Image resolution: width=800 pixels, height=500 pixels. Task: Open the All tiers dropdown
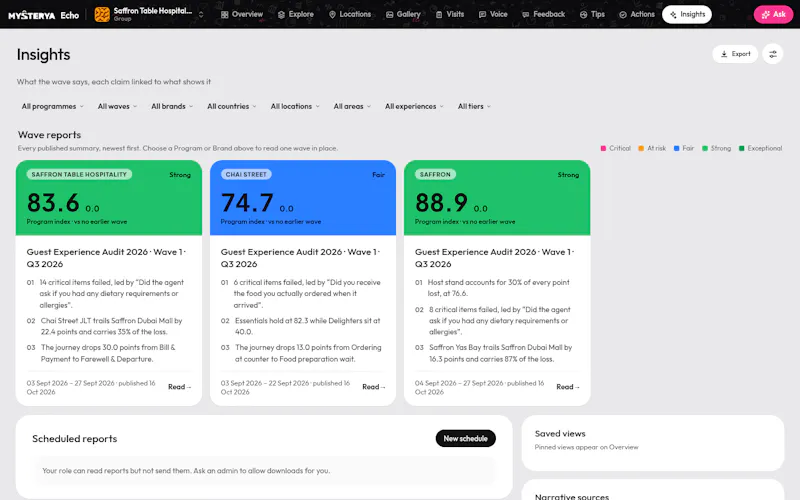[x=474, y=106]
